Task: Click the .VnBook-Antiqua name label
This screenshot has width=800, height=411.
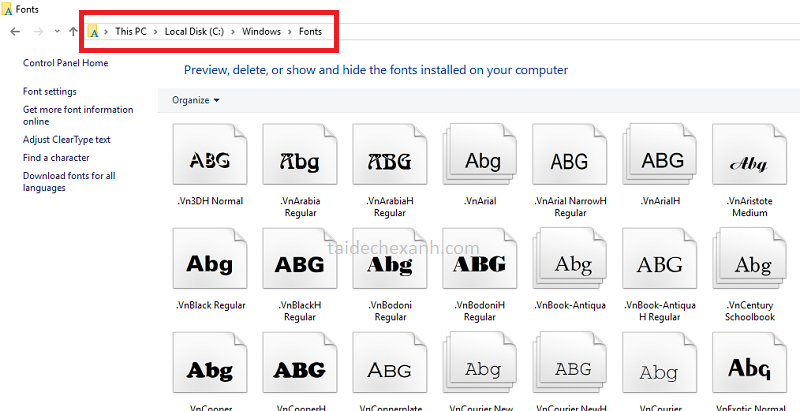Action: point(570,305)
